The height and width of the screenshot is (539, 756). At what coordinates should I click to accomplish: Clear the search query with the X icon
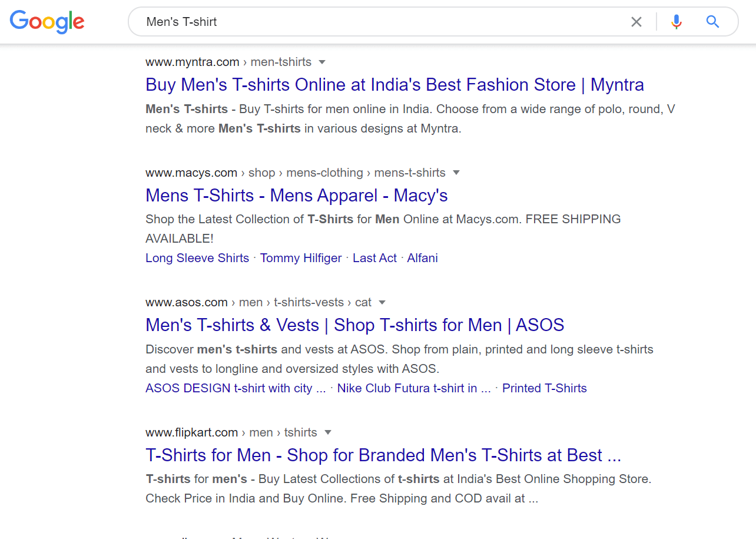(x=636, y=22)
